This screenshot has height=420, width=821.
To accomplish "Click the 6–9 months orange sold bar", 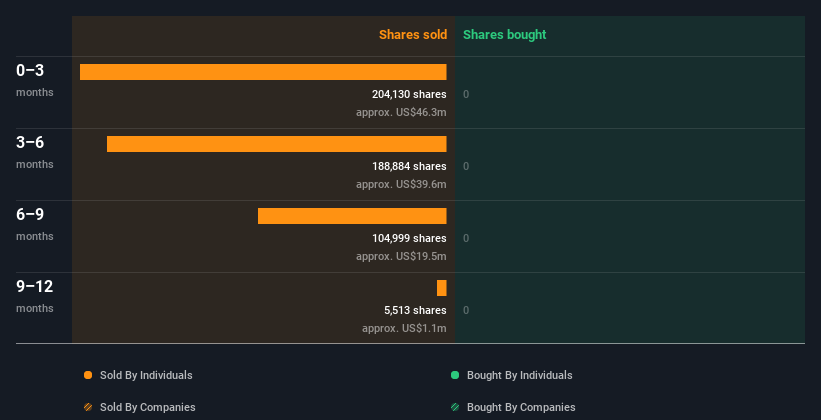I will 352,216.
